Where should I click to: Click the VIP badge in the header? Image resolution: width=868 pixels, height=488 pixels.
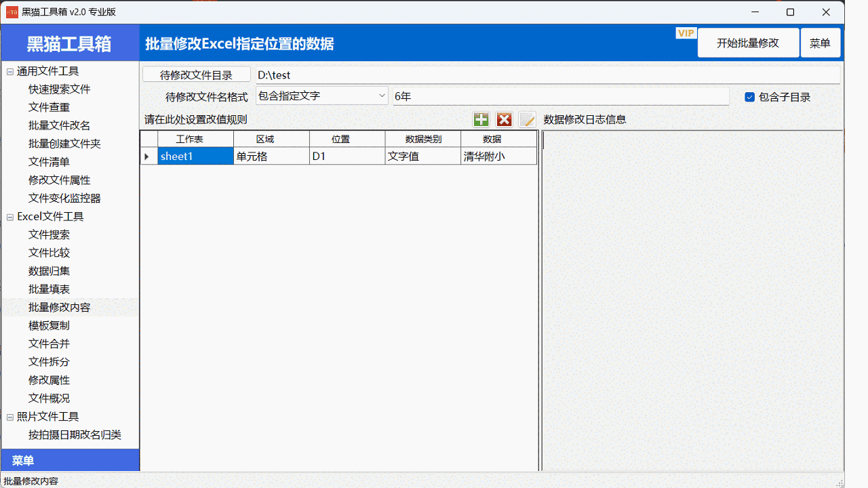coord(686,33)
